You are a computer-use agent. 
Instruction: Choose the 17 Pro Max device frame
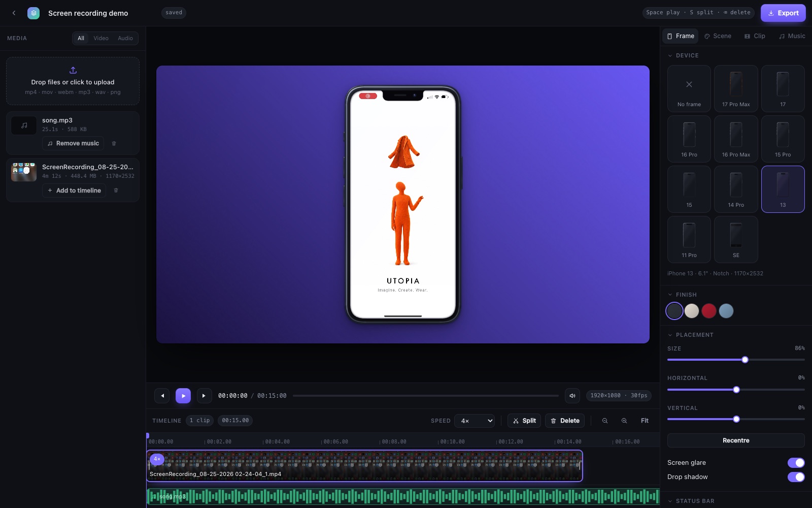[736, 88]
